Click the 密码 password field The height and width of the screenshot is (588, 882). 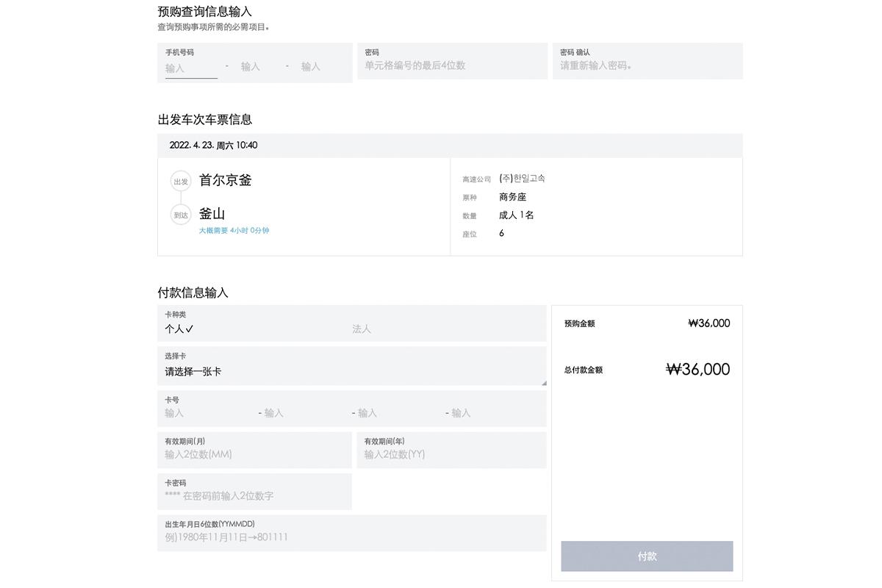pos(451,65)
